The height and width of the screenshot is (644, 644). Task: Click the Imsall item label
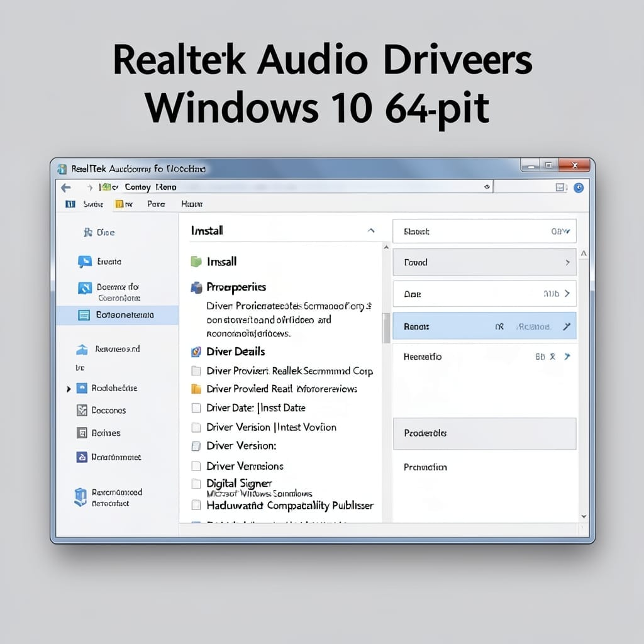(222, 262)
